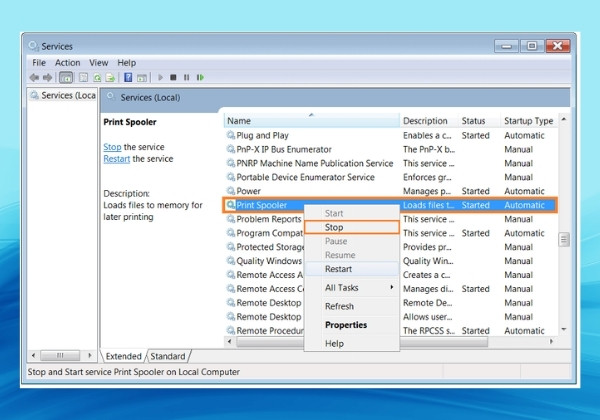
Task: Open the View menu
Action: point(98,63)
